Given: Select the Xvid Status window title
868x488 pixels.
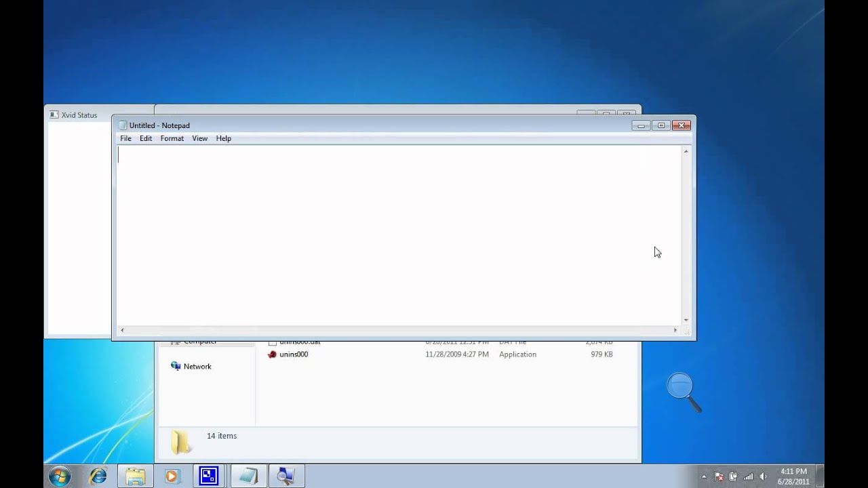Looking at the screenshot, I should click(x=79, y=115).
